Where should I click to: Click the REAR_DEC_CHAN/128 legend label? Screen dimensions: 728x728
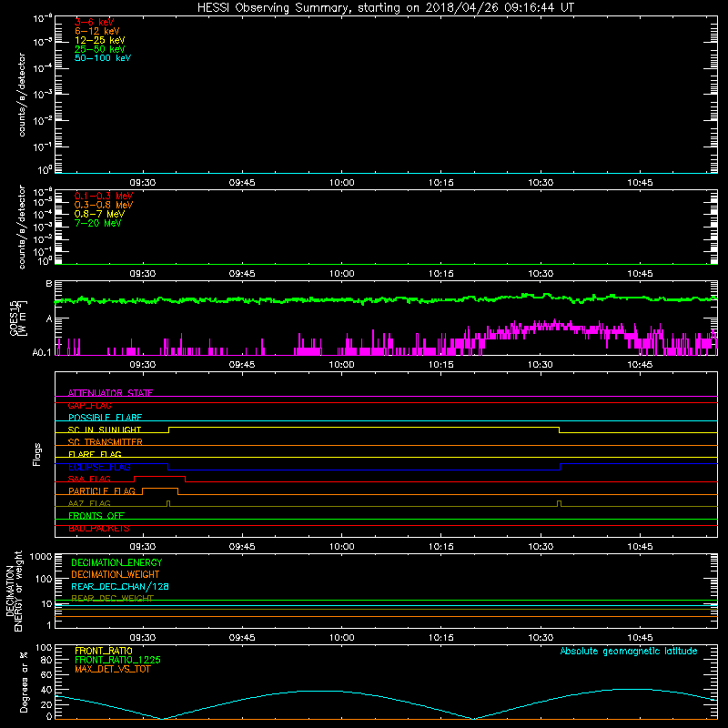click(120, 587)
